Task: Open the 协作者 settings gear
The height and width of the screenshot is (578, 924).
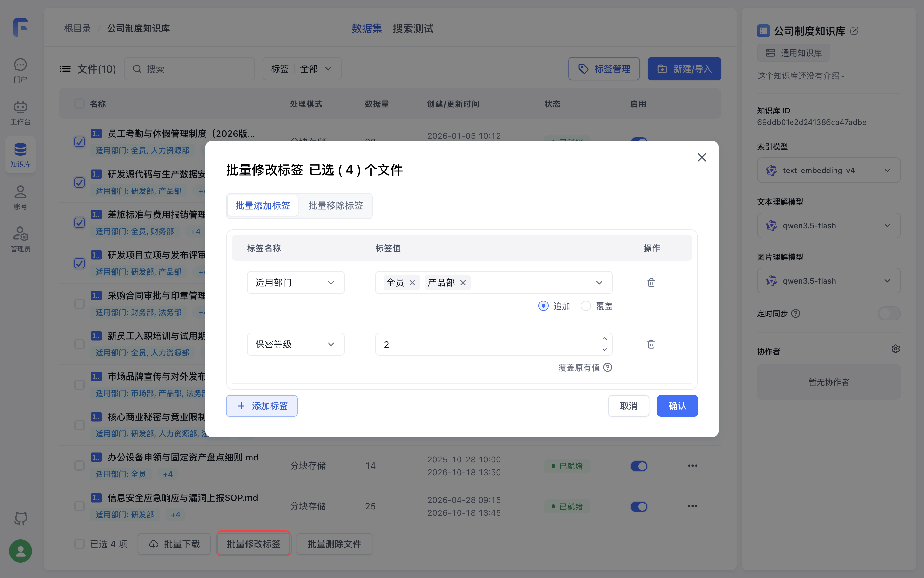Action: pyautogui.click(x=895, y=349)
